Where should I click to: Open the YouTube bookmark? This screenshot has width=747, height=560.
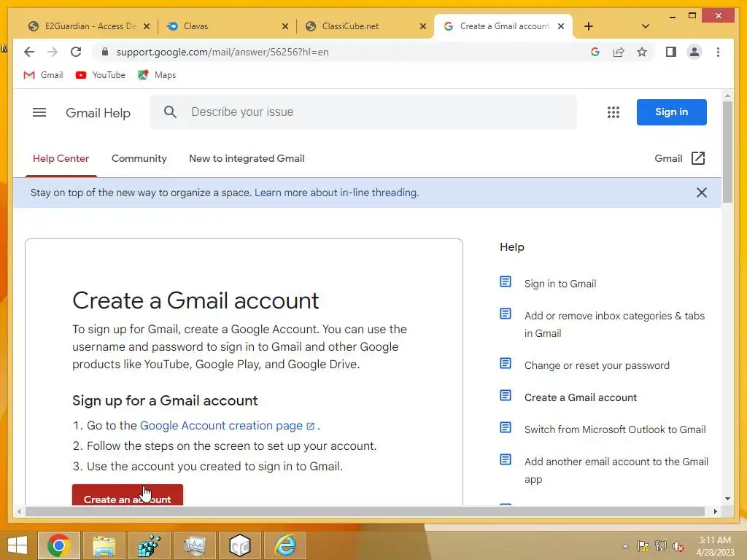coord(101,75)
